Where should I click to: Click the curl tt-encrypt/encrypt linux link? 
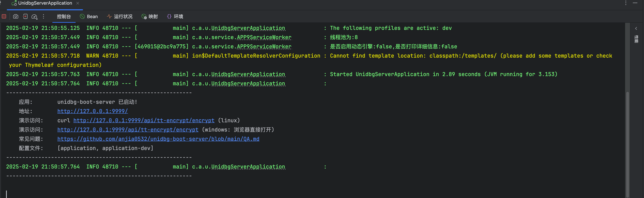144,121
